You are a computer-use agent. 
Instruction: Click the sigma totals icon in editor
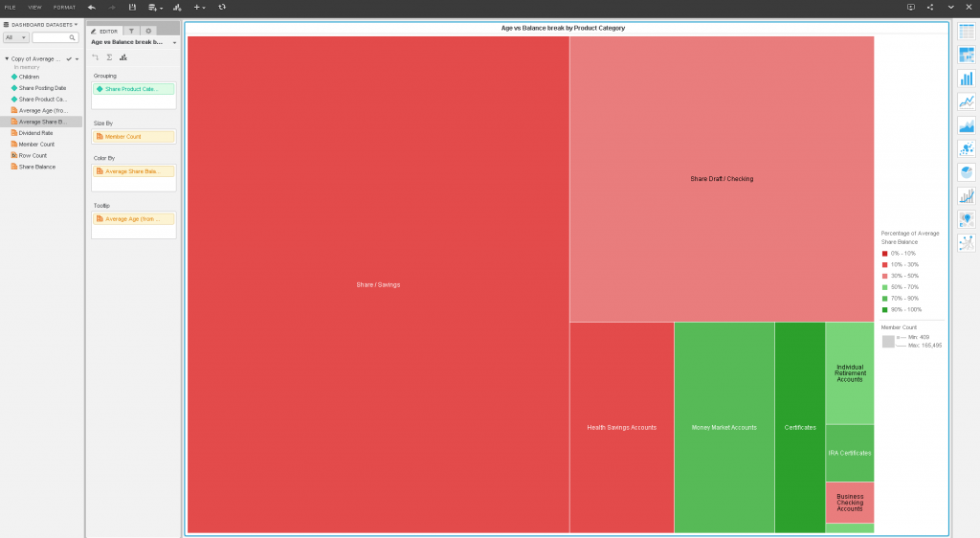109,57
